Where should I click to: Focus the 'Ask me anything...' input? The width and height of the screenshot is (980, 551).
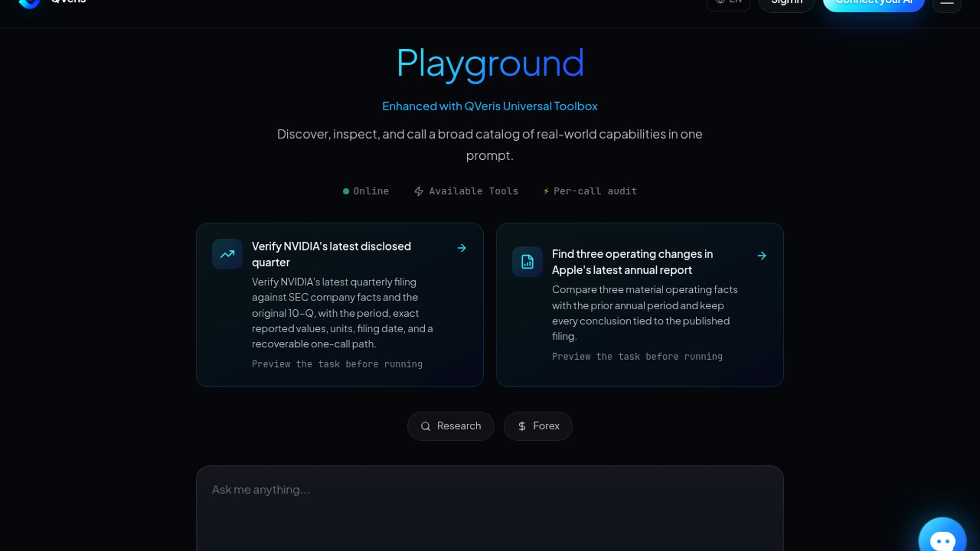click(490, 508)
